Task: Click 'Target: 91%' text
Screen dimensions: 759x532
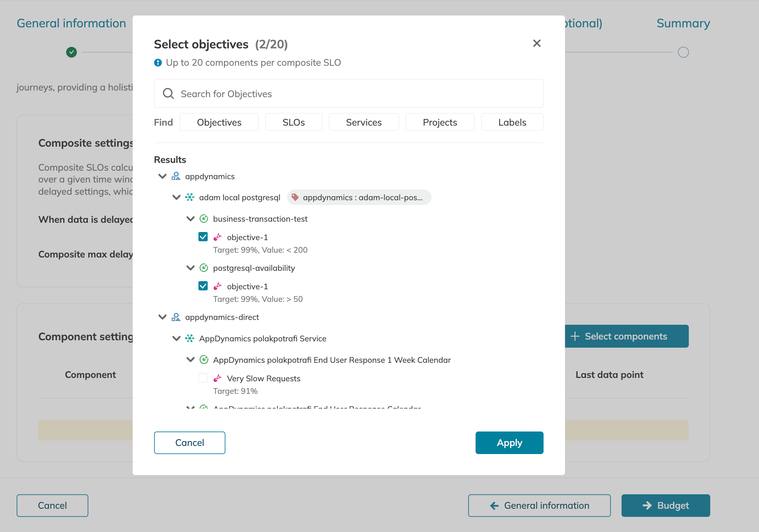Action: 235,391
